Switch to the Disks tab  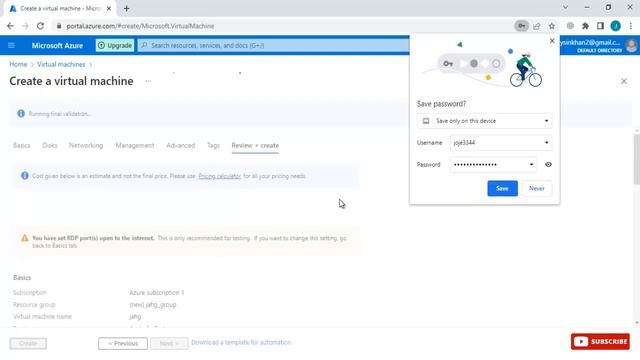(x=50, y=145)
